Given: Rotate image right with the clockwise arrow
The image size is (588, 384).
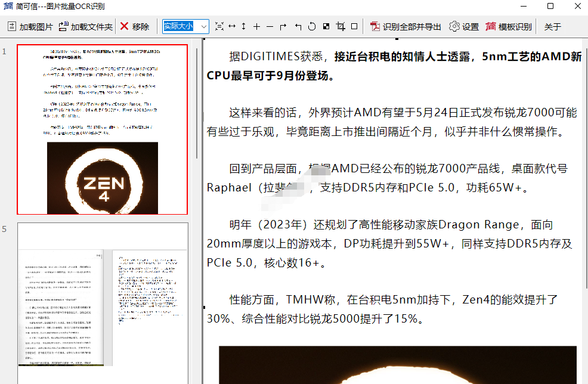Looking at the screenshot, I should click(283, 27).
